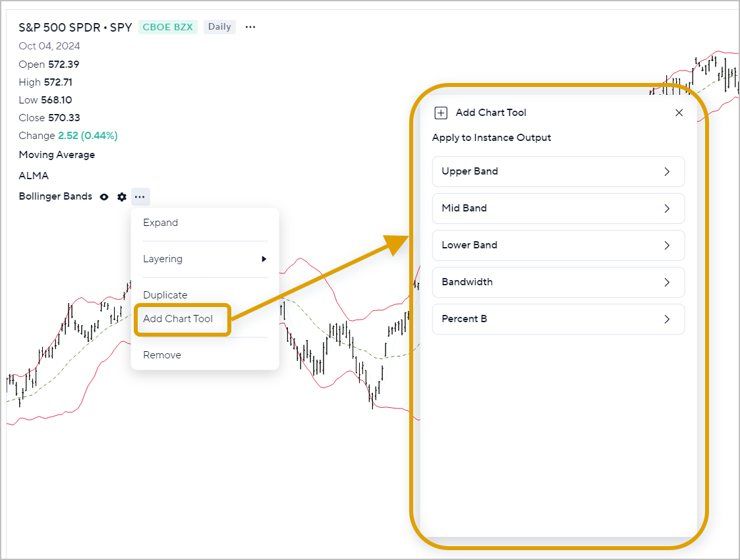The width and height of the screenshot is (740, 560).
Task: Open Bollinger Bands three-dot options menu
Action: (140, 197)
